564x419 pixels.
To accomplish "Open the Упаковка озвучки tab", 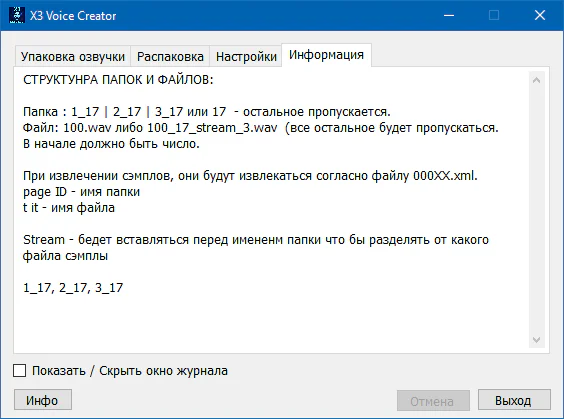I will pos(72,56).
